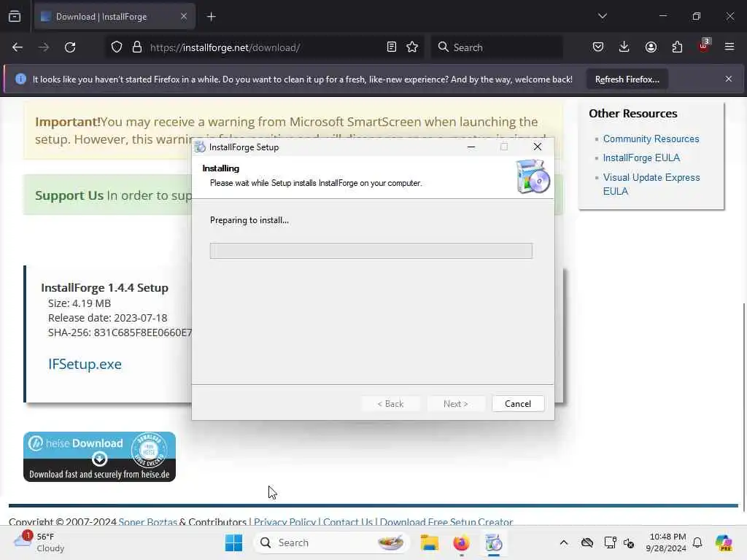Viewport: 747px width, 560px height.
Task: Click the muted volume tray icon
Action: coord(629,542)
